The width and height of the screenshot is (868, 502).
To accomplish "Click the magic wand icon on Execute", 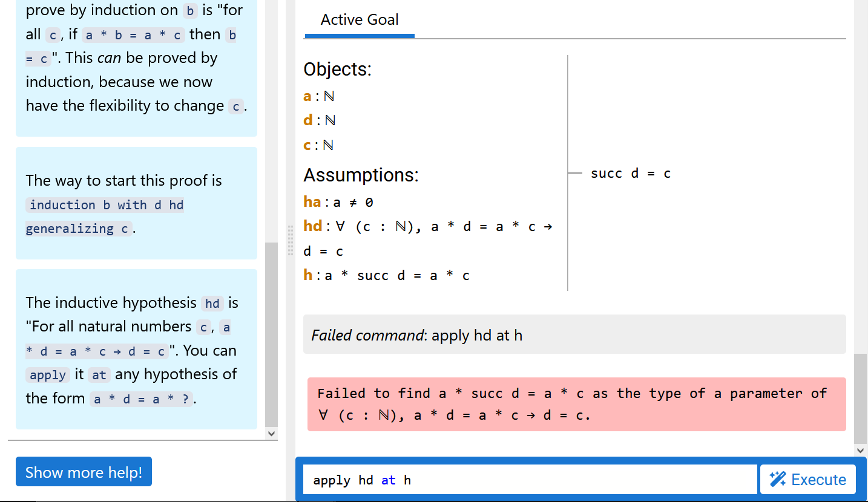I will [778, 480].
